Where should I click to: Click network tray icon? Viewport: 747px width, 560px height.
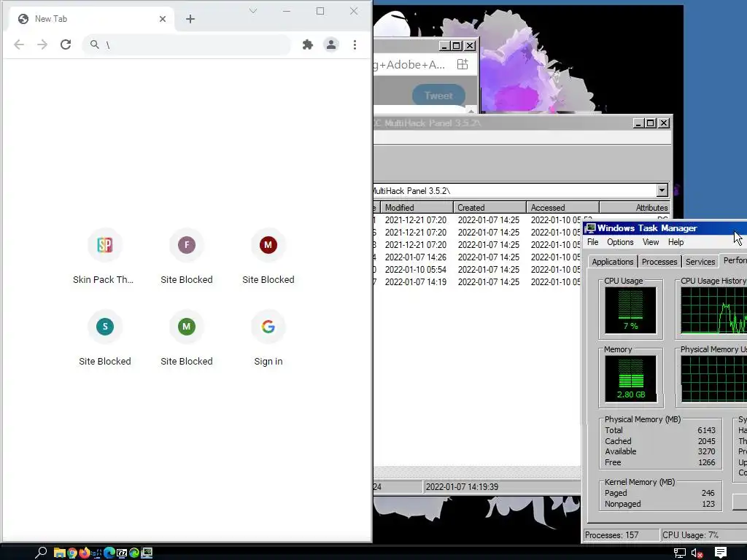pyautogui.click(x=679, y=553)
